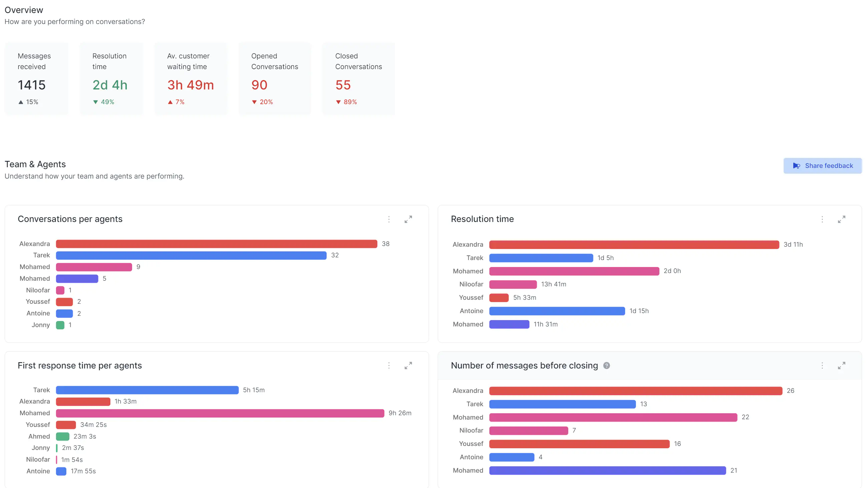This screenshot has height=488, width=868.
Task: Click Niloofar's 13h 41m resolution bar
Action: tap(513, 284)
